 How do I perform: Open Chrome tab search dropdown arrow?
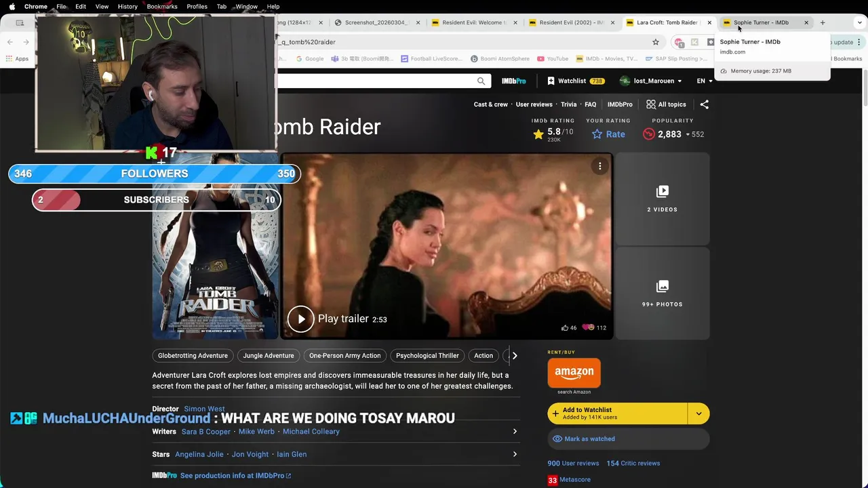[859, 22]
